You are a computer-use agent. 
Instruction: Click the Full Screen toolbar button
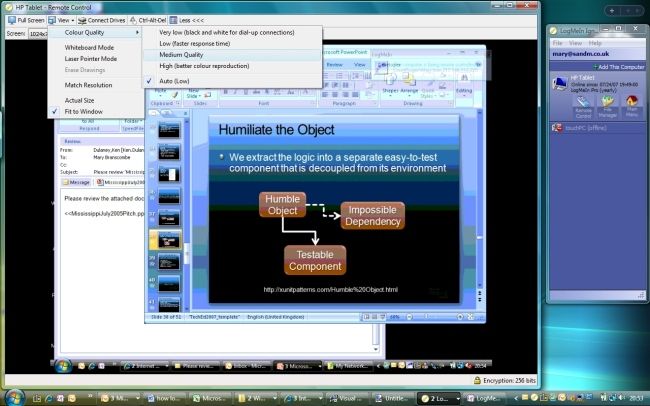coord(26,20)
